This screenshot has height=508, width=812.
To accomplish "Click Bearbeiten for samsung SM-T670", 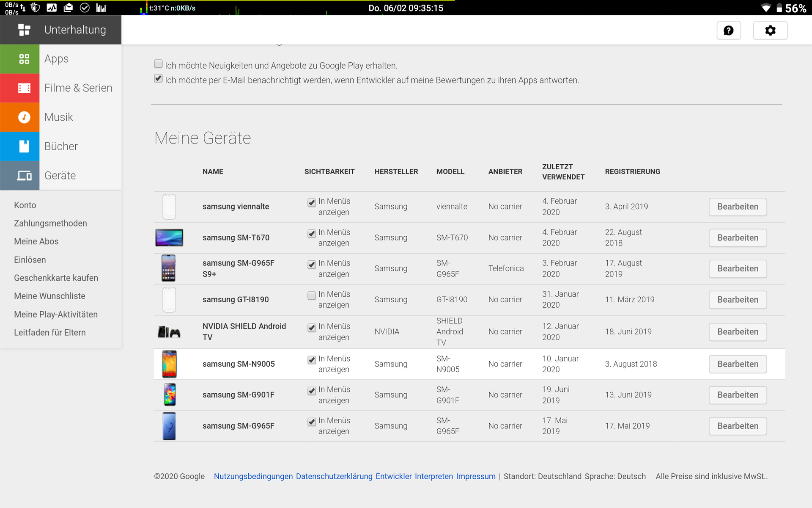I will tap(738, 237).
